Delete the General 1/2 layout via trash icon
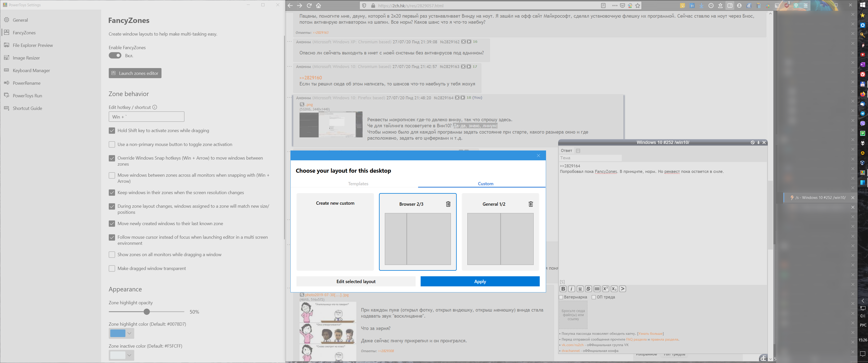The image size is (868, 363). (x=531, y=204)
